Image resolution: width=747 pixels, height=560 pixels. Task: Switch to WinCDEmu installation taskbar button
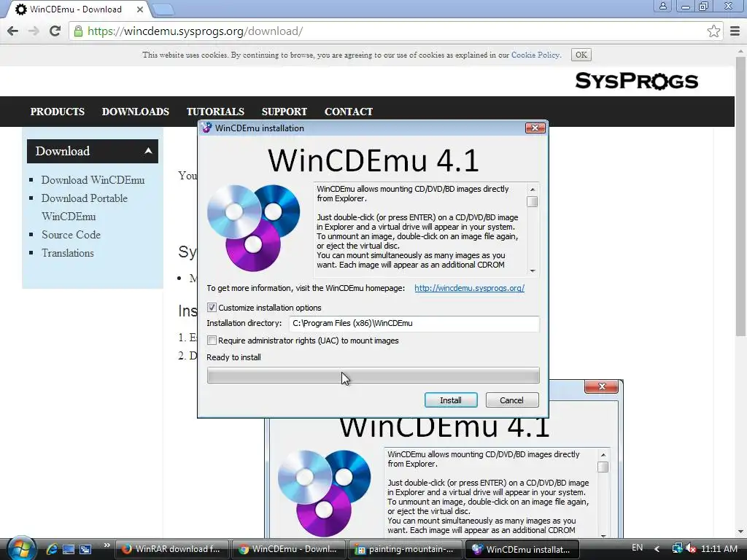(x=522, y=549)
